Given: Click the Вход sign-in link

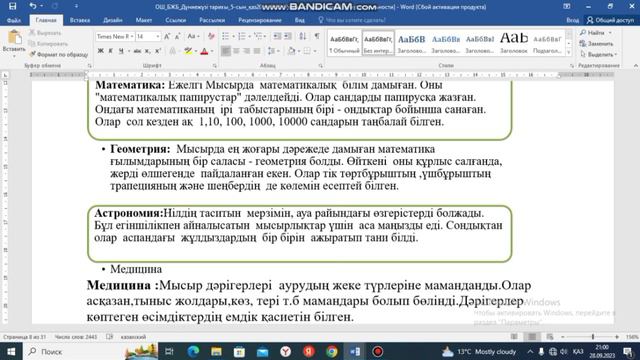Looking at the screenshot, I should click(572, 20).
